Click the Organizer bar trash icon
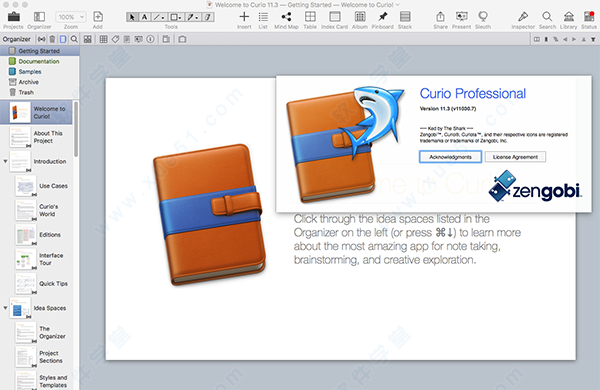The image size is (600, 390). coord(52,39)
